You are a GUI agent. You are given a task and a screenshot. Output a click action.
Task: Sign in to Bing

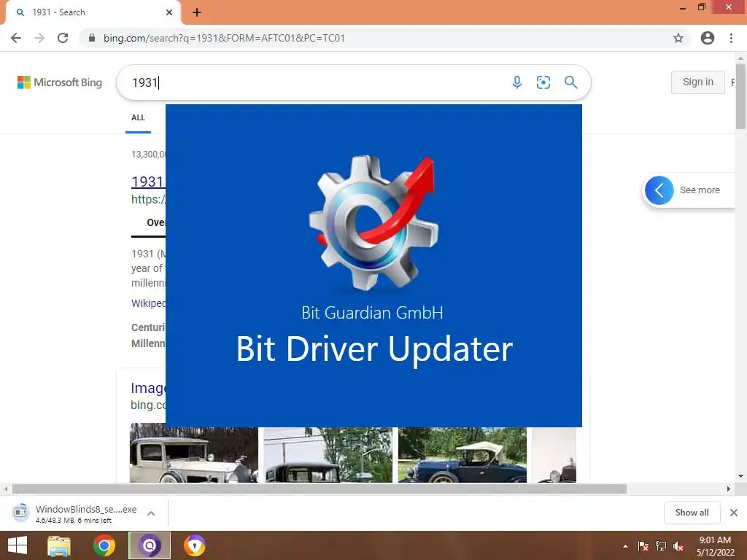[x=698, y=82]
